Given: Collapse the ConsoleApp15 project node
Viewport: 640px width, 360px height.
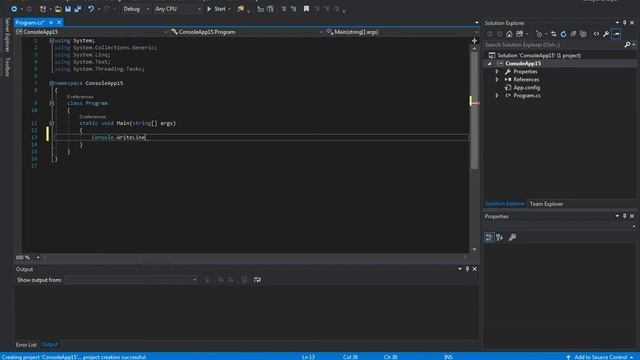Looking at the screenshot, I should pyautogui.click(x=490, y=64).
